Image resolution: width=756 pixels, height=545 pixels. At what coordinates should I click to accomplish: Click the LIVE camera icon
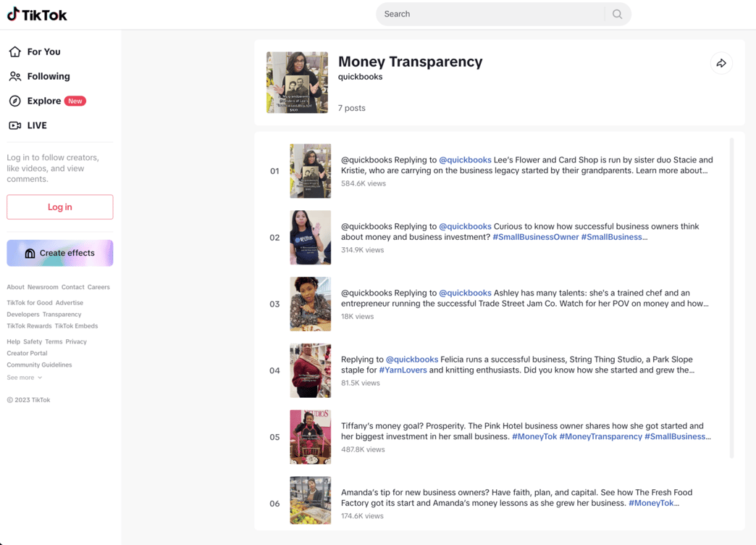pos(15,125)
